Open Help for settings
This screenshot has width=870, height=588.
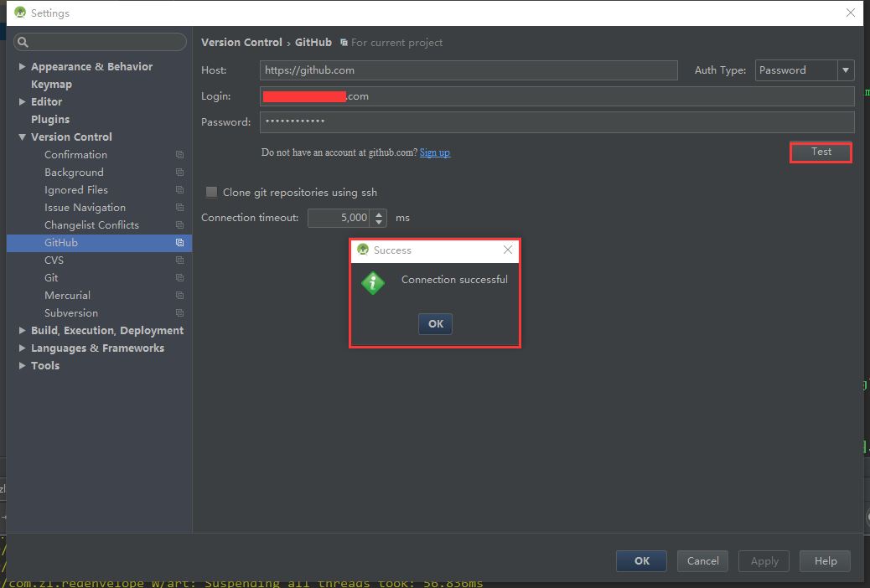point(826,561)
